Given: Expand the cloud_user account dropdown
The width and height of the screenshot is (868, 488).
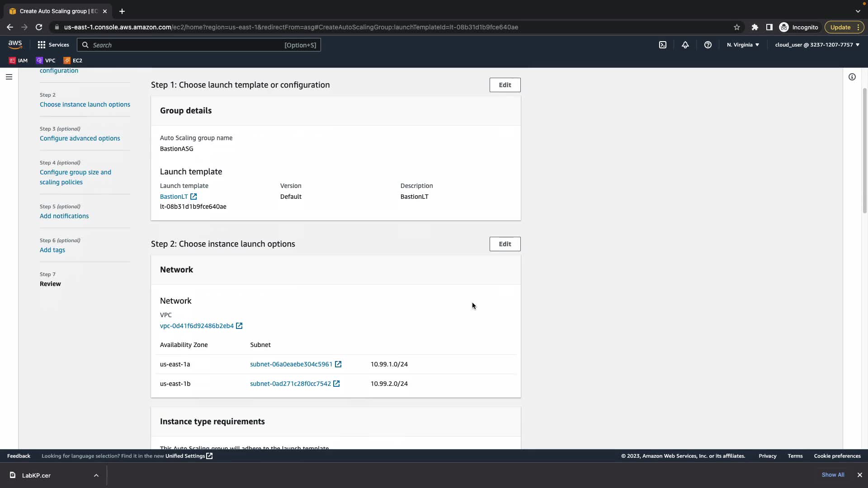Looking at the screenshot, I should point(817,45).
